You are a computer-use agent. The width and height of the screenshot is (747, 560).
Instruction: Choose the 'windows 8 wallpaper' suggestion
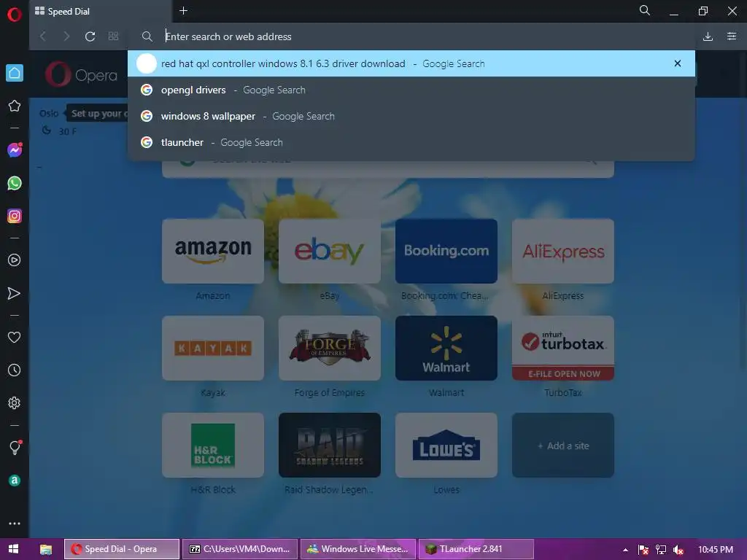click(x=411, y=116)
